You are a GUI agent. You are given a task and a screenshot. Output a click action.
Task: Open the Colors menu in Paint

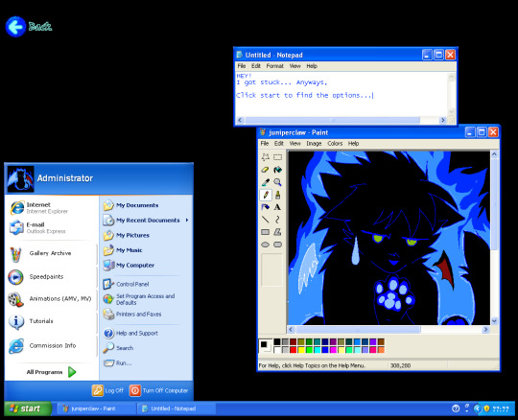(x=335, y=143)
